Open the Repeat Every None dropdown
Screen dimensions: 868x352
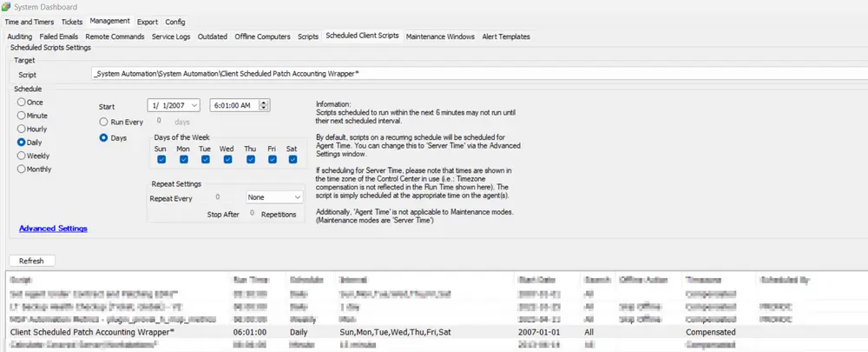coord(297,197)
